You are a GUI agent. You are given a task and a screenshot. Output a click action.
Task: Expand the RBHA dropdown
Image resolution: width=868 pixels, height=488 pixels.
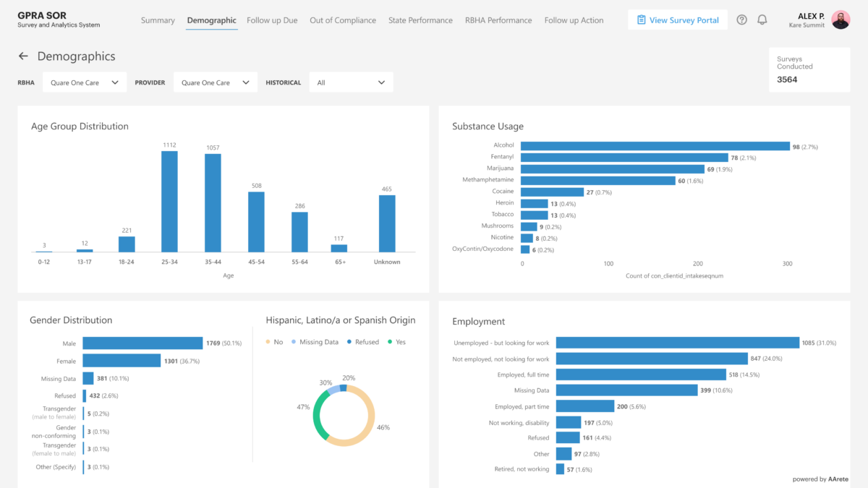tap(85, 82)
